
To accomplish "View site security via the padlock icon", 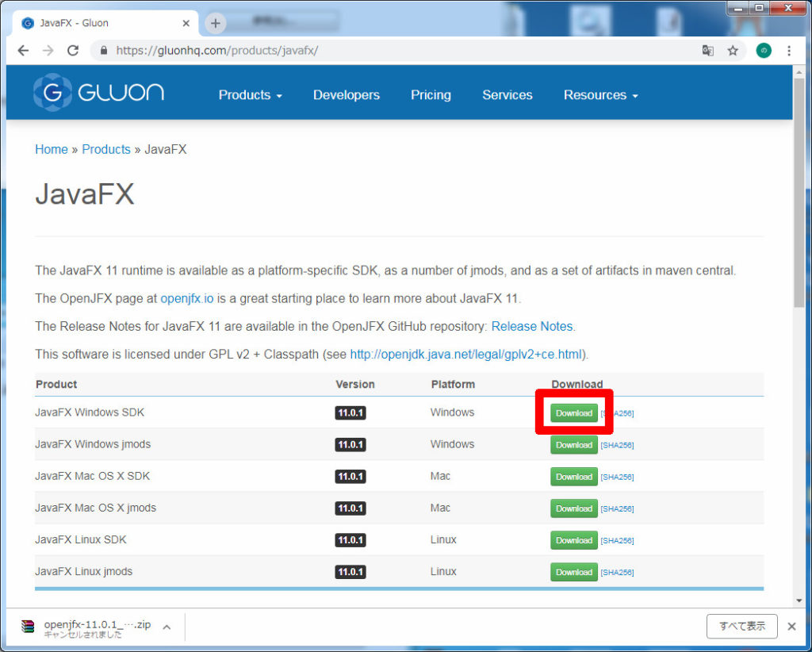I will coord(103,49).
